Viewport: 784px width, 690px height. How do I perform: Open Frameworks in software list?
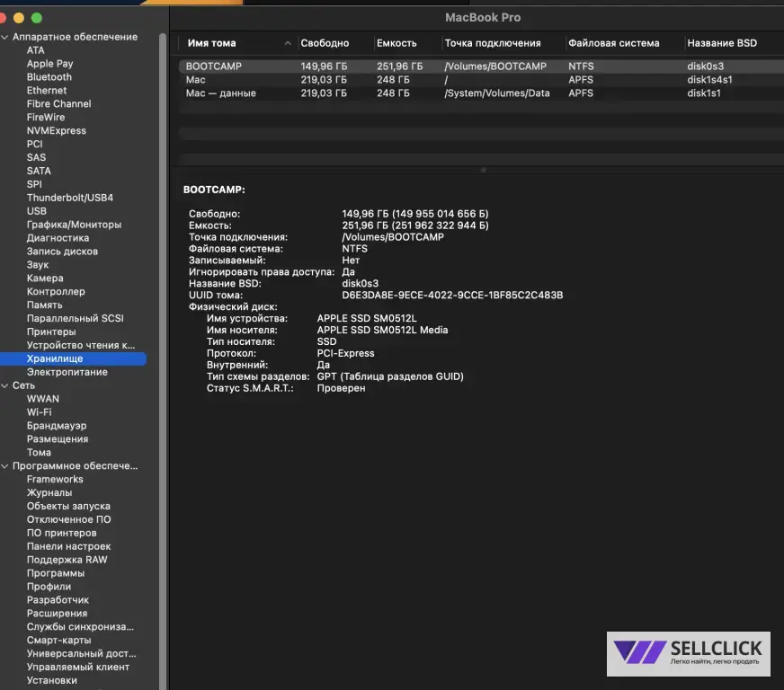coord(55,480)
